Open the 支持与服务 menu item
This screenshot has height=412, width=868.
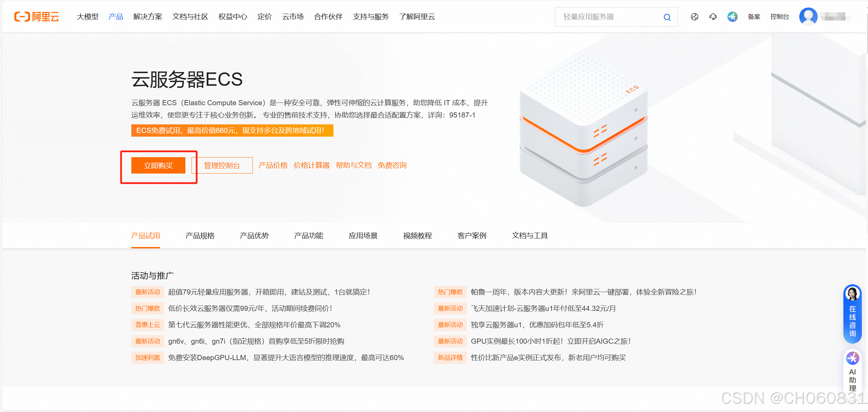[371, 17]
